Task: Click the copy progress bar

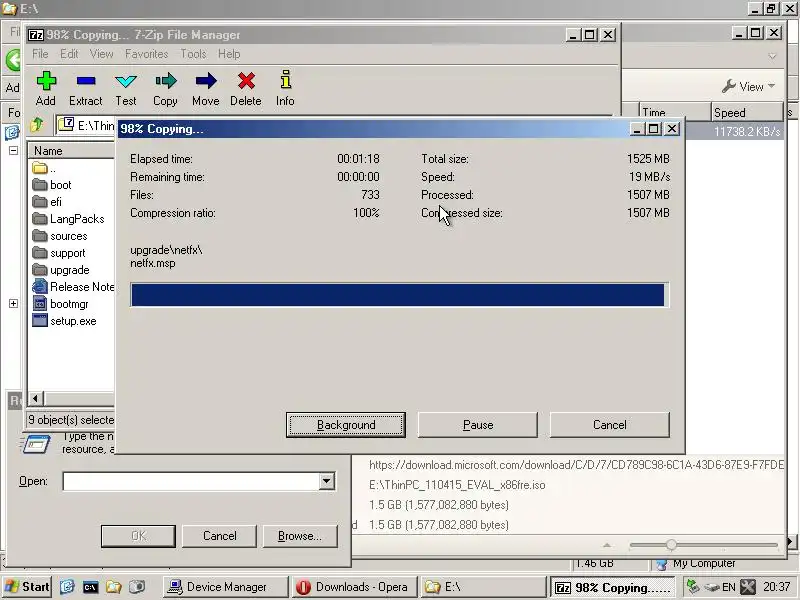Action: pos(399,295)
